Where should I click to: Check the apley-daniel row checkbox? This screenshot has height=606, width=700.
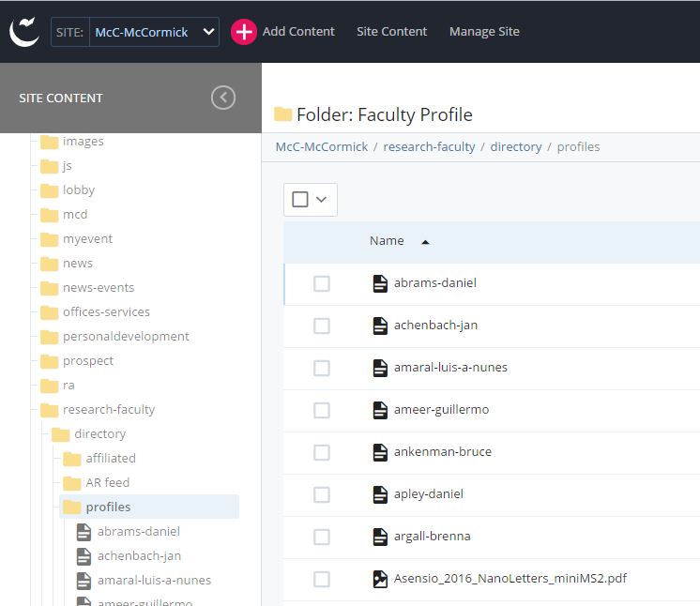(x=322, y=494)
